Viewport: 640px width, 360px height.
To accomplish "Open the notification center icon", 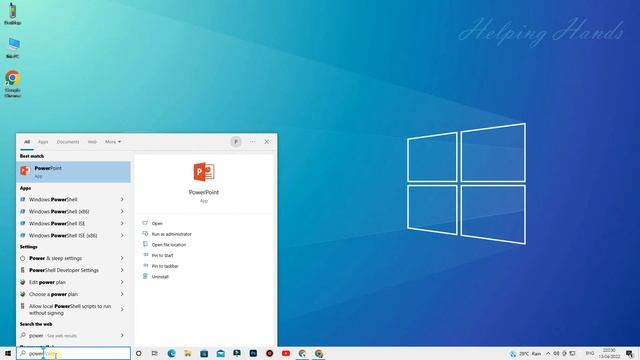I will click(630, 353).
